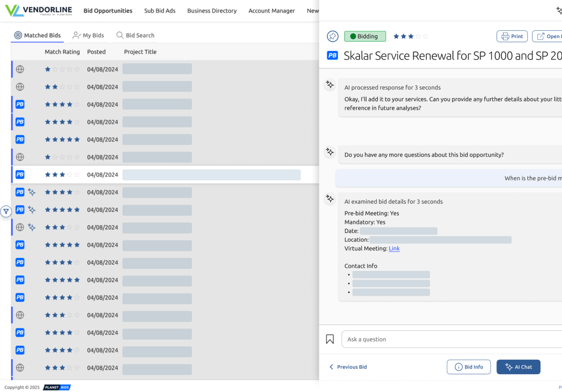Open the Virtual Meeting link
Screen dimensions: 562x392
(x=394, y=249)
